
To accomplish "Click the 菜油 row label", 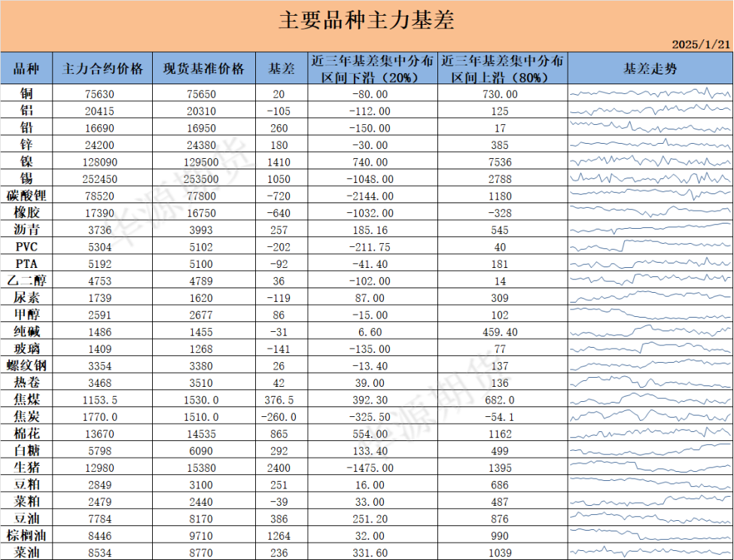I will (26, 552).
